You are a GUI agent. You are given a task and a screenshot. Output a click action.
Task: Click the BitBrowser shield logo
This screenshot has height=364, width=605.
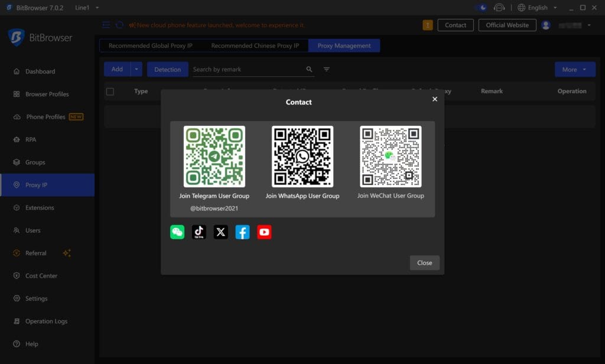pyautogui.click(x=16, y=37)
